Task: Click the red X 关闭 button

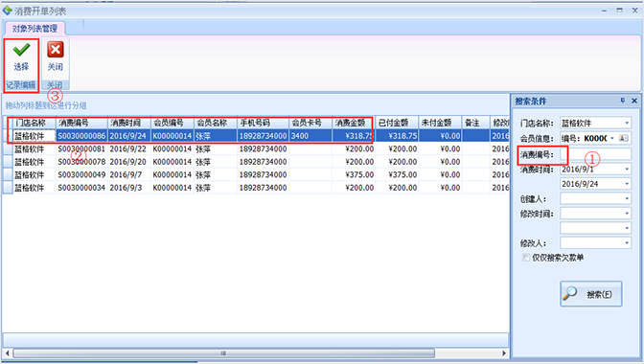Action: (55, 57)
